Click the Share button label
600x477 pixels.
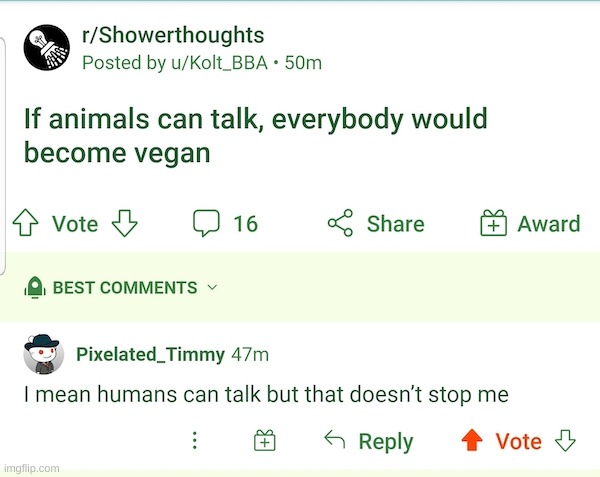pos(395,224)
